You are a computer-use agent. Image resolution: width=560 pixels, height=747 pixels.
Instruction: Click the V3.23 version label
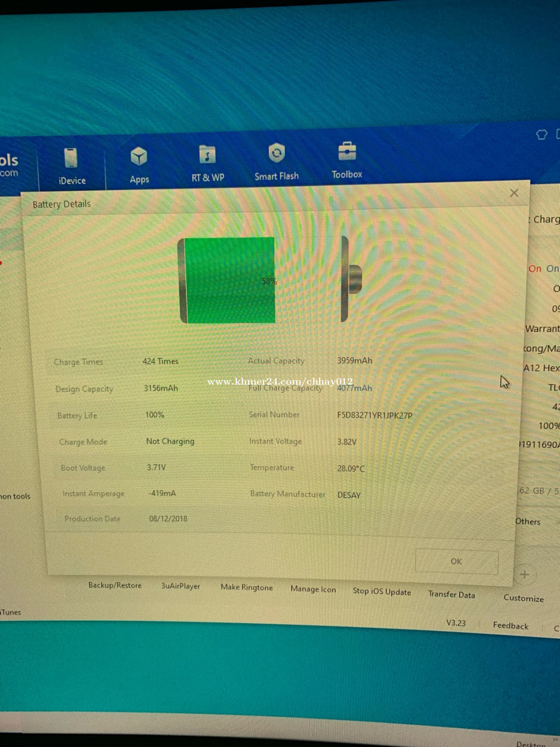[456, 623]
